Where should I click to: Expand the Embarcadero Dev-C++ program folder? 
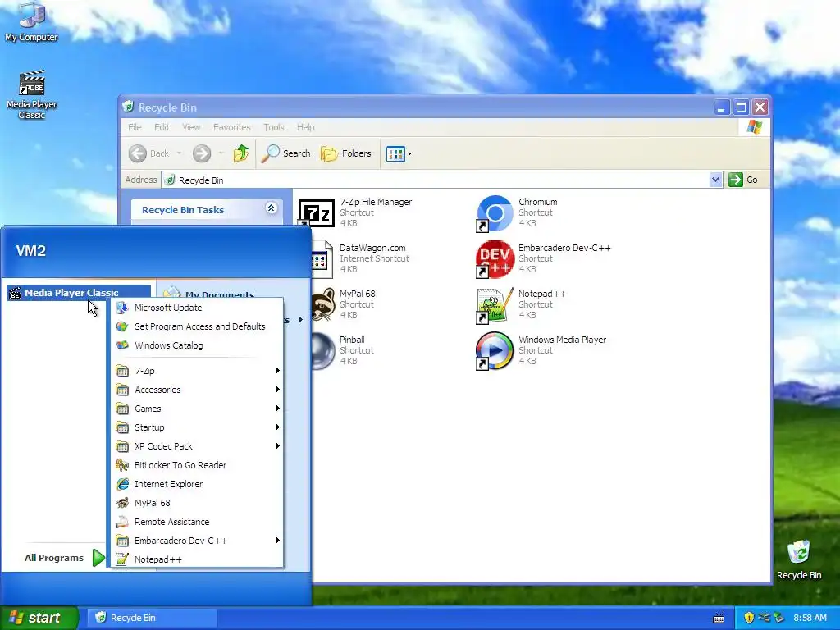[x=197, y=541]
